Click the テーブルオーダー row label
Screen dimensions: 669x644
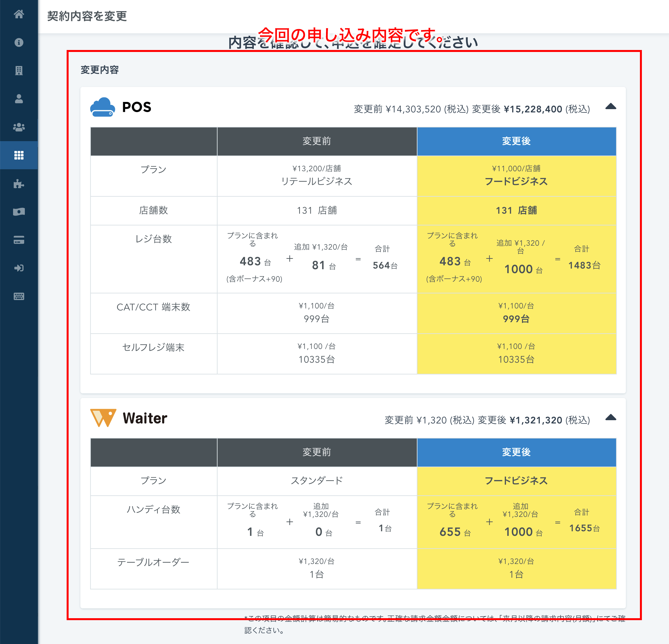(154, 562)
